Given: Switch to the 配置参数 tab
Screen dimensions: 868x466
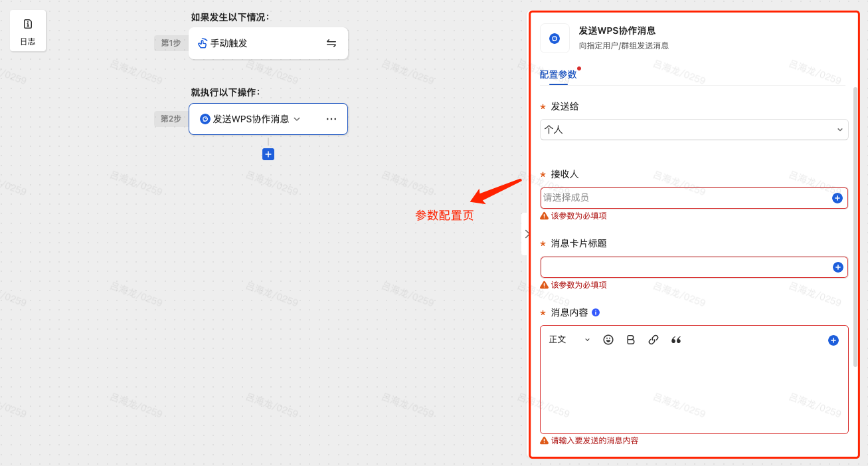Looking at the screenshot, I should click(x=558, y=74).
